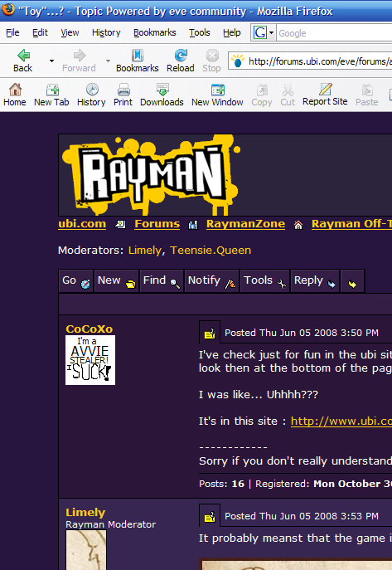Open the forum Tools menu
Image resolution: width=392 pixels, height=570 pixels.
pyautogui.click(x=264, y=280)
